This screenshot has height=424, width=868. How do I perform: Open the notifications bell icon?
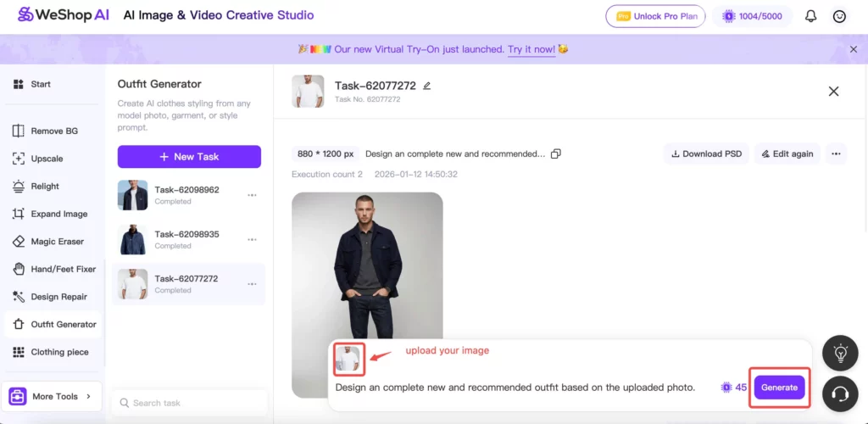811,16
